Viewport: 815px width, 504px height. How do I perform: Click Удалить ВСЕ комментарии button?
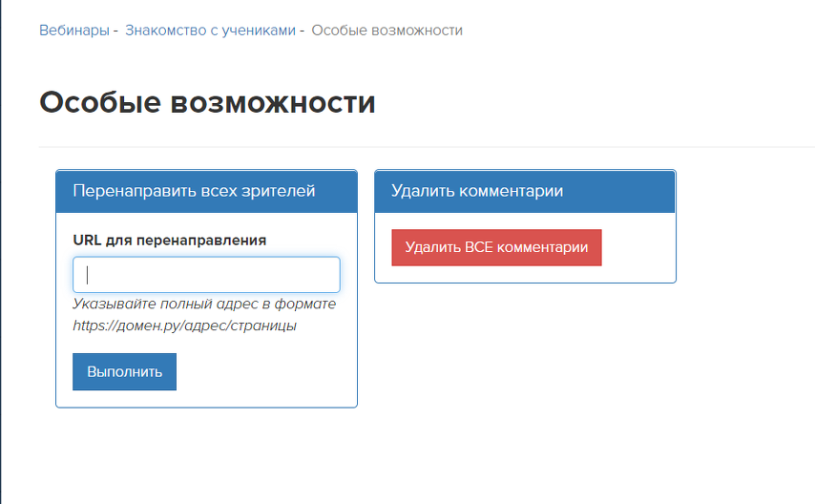(x=496, y=247)
